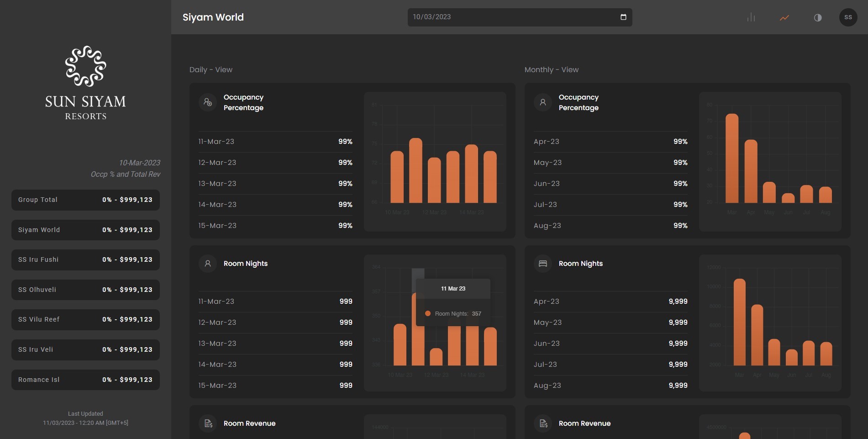The width and height of the screenshot is (868, 439).
Task: Click the Siyam World page title
Action: (213, 17)
